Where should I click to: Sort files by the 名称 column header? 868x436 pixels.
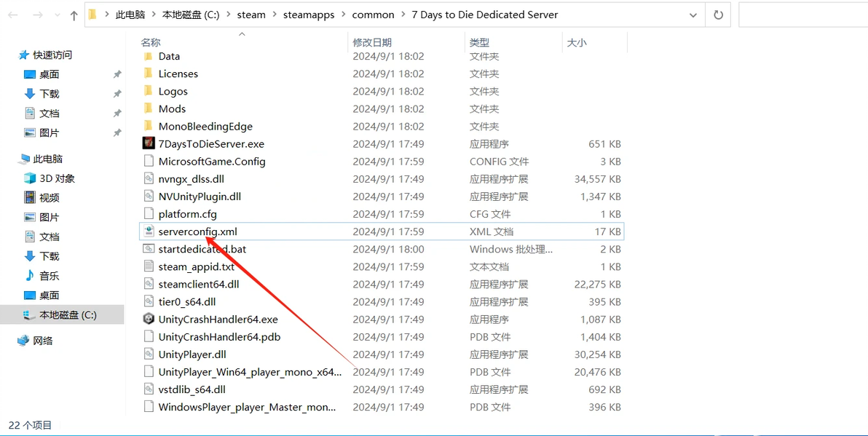pyautogui.click(x=151, y=43)
